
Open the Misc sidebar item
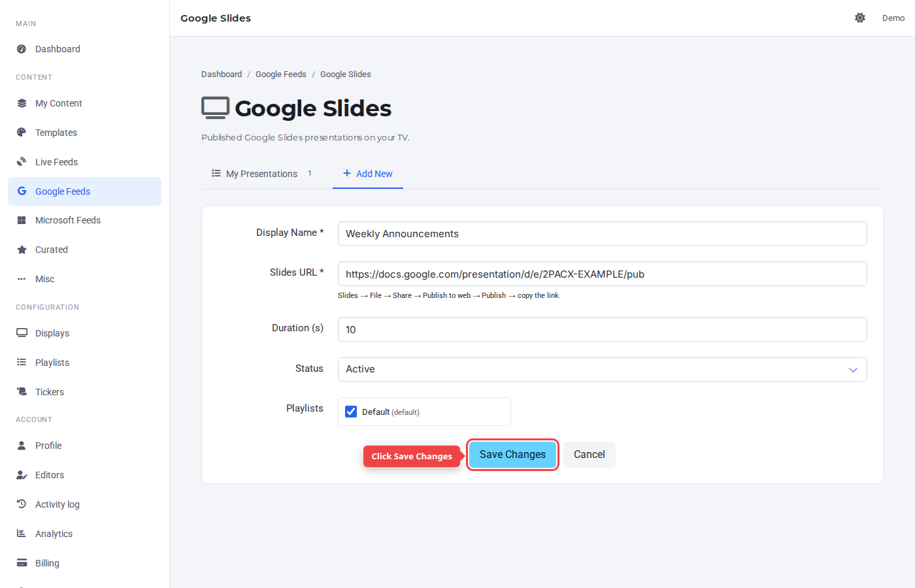84,279
